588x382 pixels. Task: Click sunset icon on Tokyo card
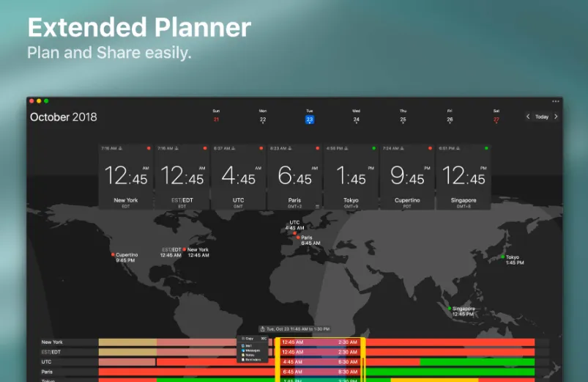(x=346, y=148)
